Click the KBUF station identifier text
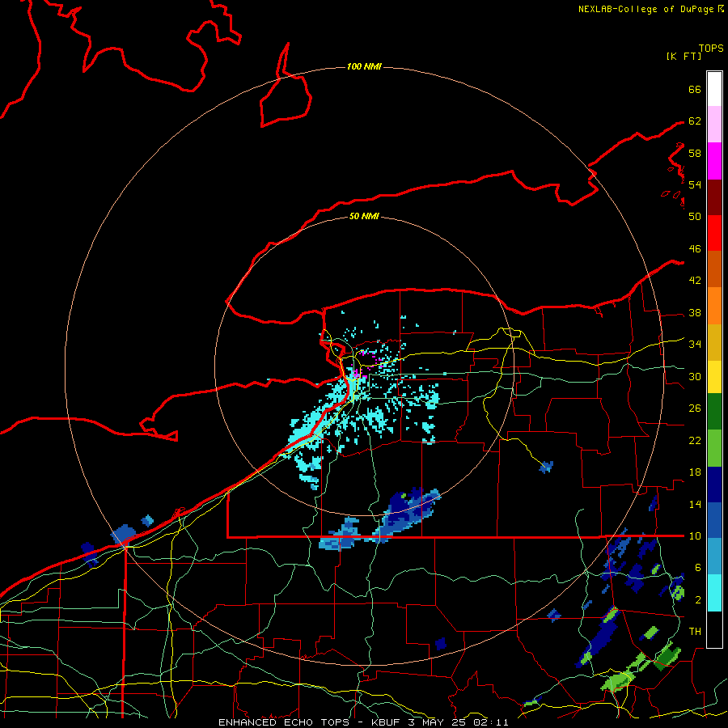The image size is (728, 728). pyautogui.click(x=387, y=722)
